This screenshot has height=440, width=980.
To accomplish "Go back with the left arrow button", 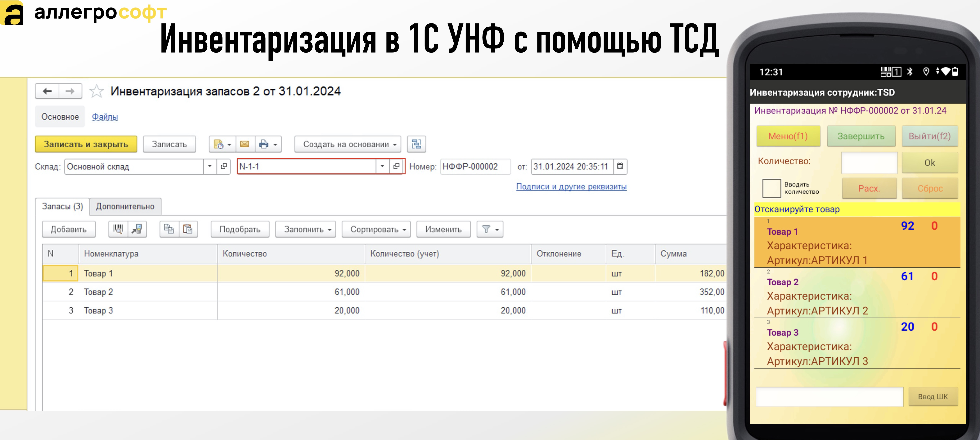I will pyautogui.click(x=47, y=91).
